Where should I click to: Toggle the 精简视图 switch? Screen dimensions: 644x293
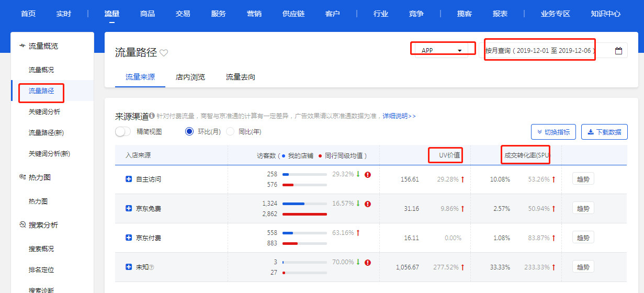tap(123, 132)
